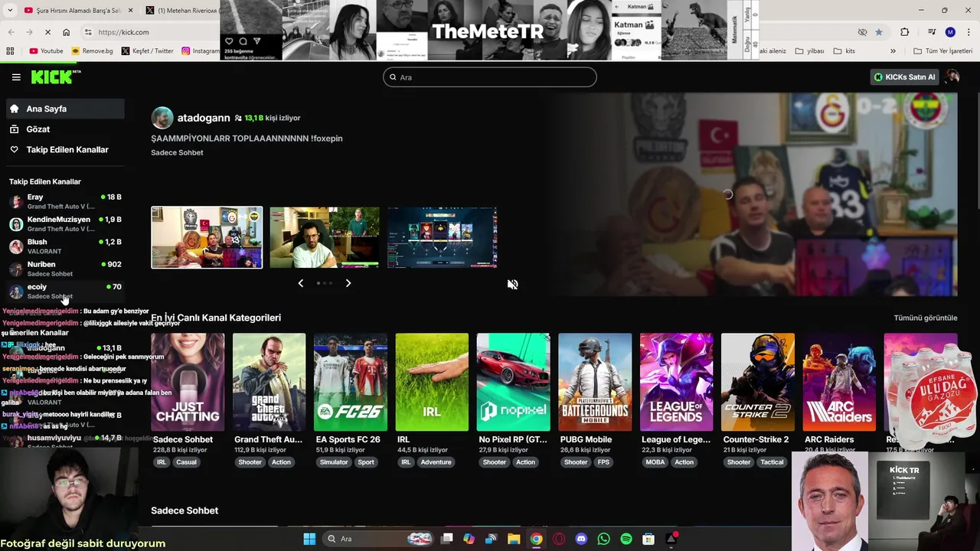Viewport: 980px width, 551px height.
Task: Unmute the featured stream preview
Action: (513, 284)
